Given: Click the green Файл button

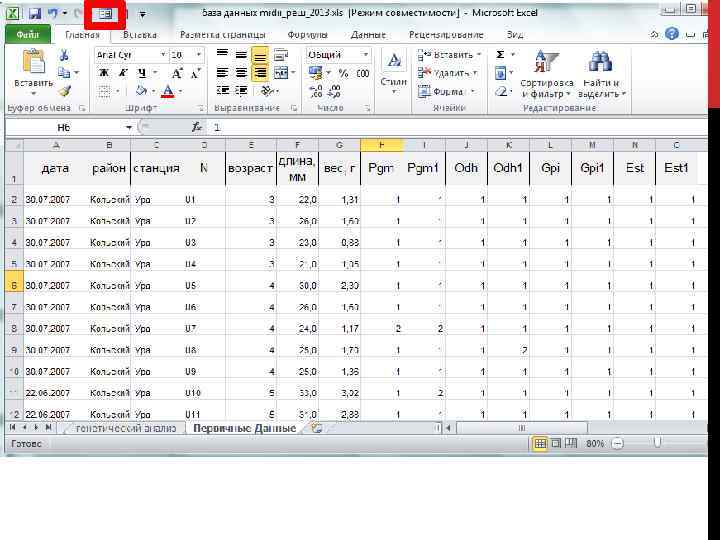Looking at the screenshot, I should click(27, 34).
